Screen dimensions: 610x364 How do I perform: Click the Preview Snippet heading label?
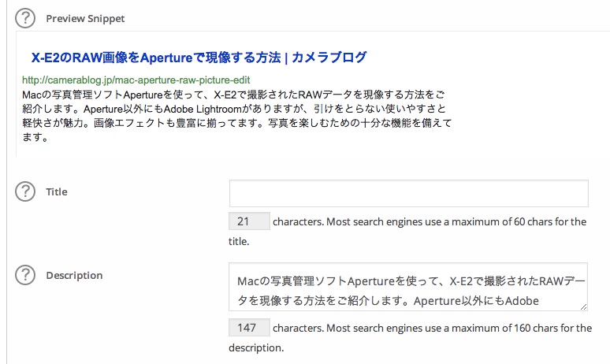pos(85,19)
